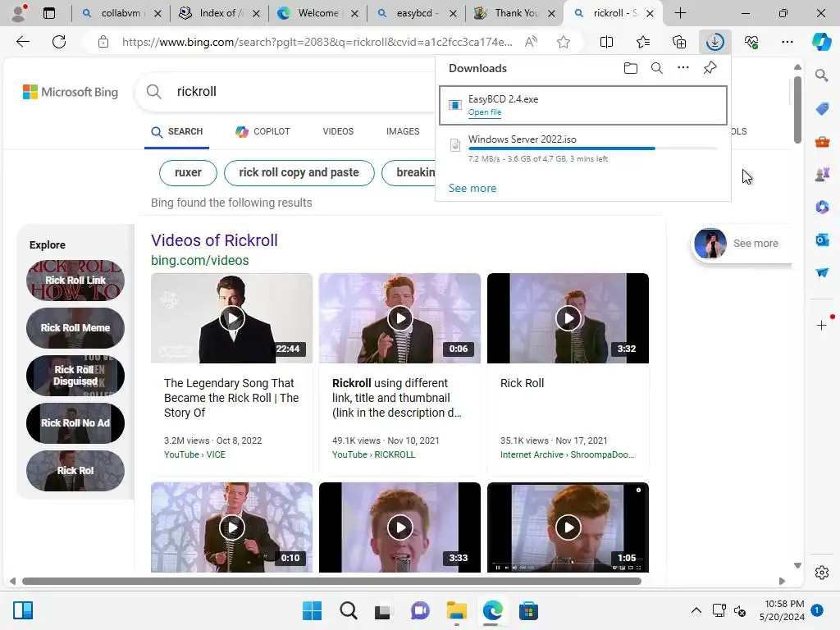
Task: Play the 1:05 video thumbnail
Action: [x=568, y=527]
